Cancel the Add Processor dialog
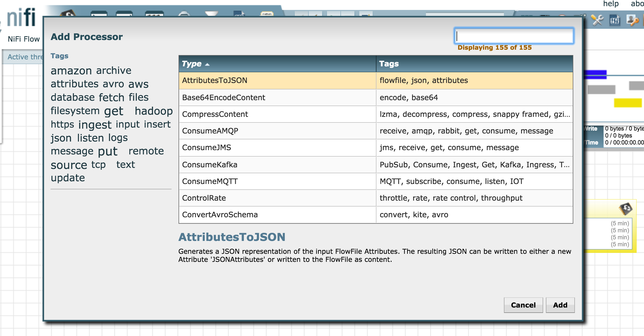 (523, 305)
